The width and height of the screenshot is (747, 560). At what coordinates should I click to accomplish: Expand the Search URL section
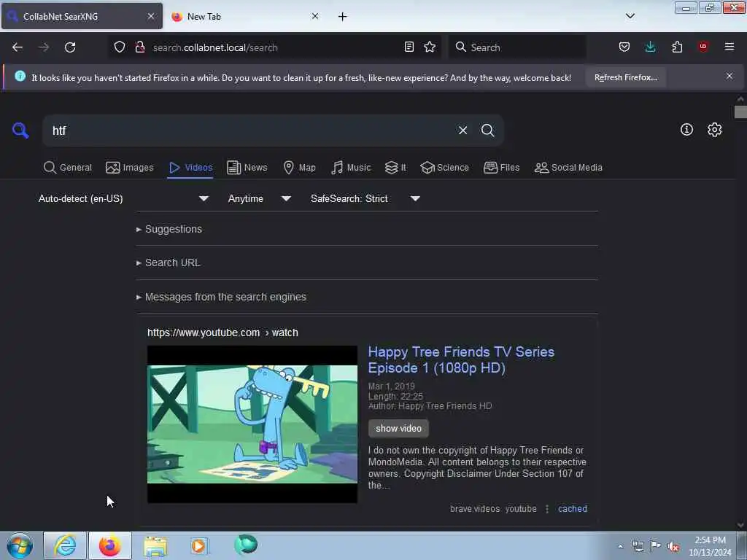169,262
